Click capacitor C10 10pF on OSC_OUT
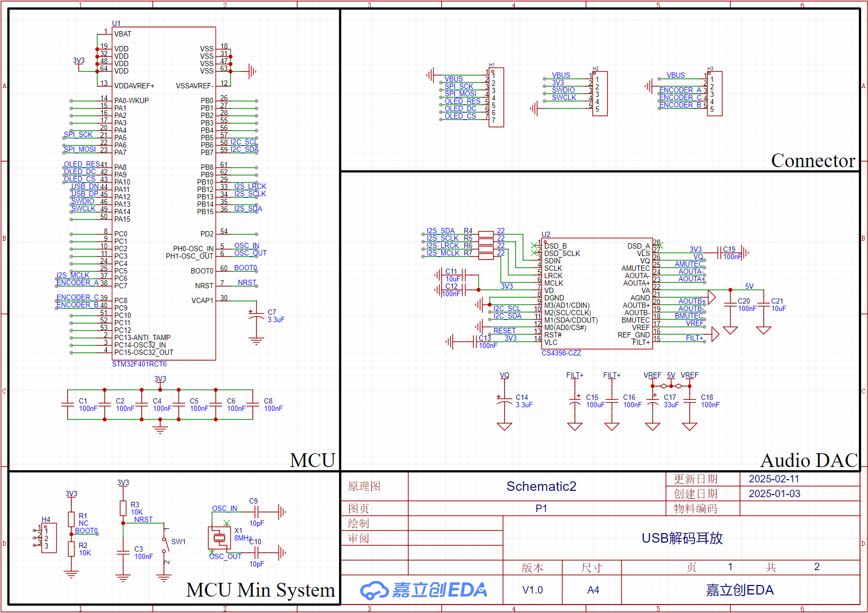 click(257, 553)
